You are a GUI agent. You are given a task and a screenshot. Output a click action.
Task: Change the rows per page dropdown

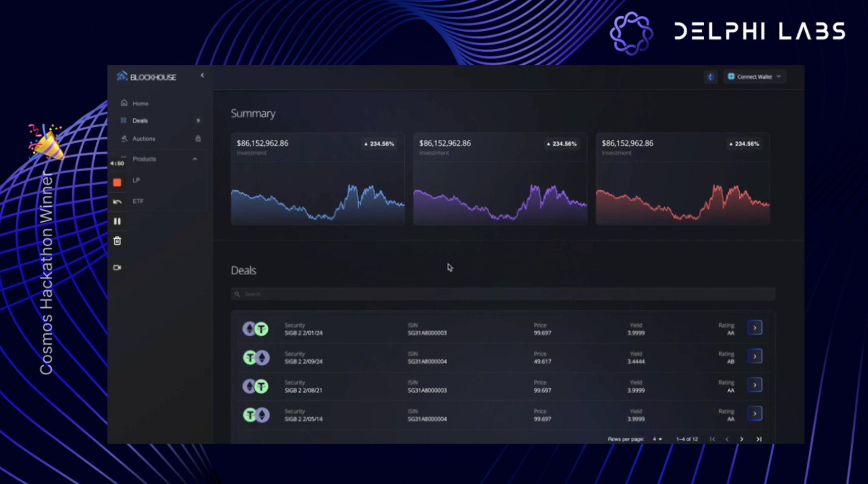tap(657, 439)
